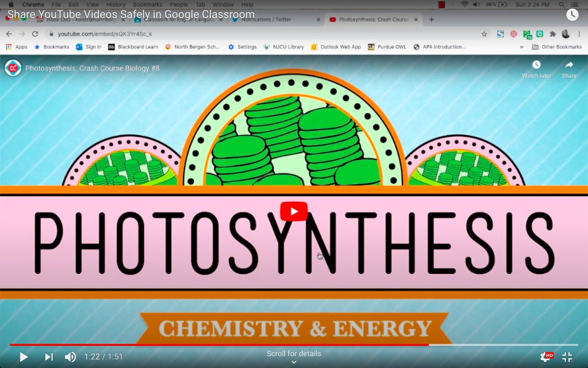Open the Purdue OWL bookmark
588x368 pixels.
coord(391,47)
